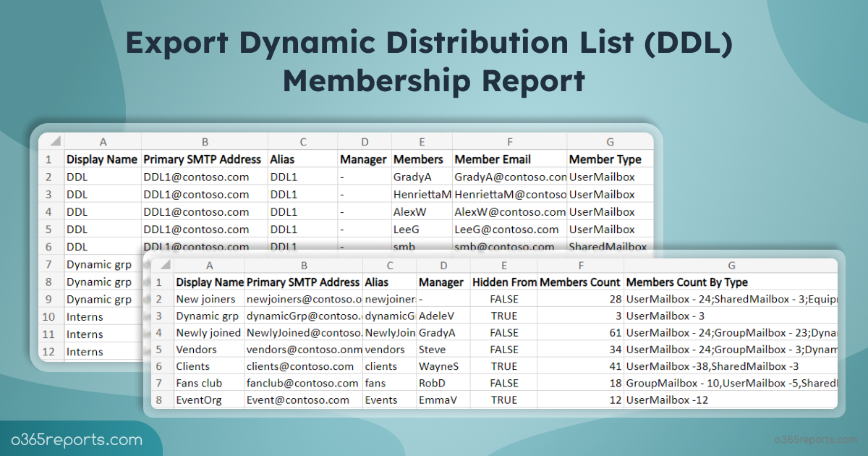Select the UserMailbox -12 count cell
This screenshot has height=456, width=868.
click(x=731, y=400)
